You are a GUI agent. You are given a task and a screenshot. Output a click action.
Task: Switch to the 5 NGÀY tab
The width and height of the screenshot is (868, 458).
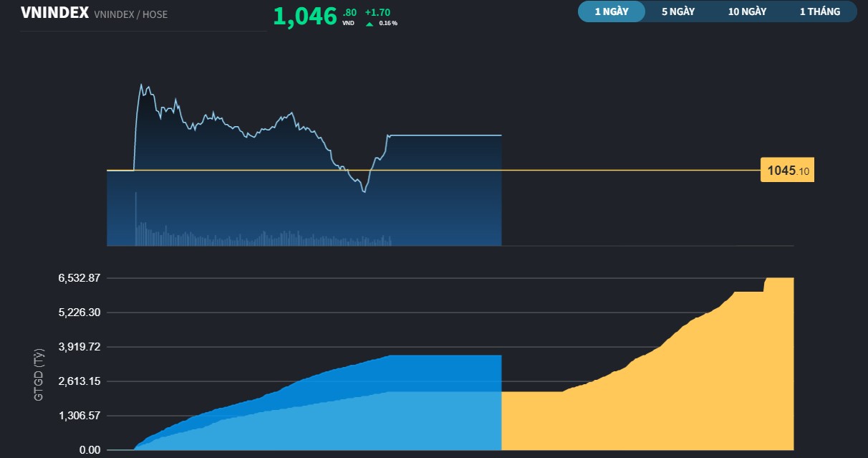point(678,11)
